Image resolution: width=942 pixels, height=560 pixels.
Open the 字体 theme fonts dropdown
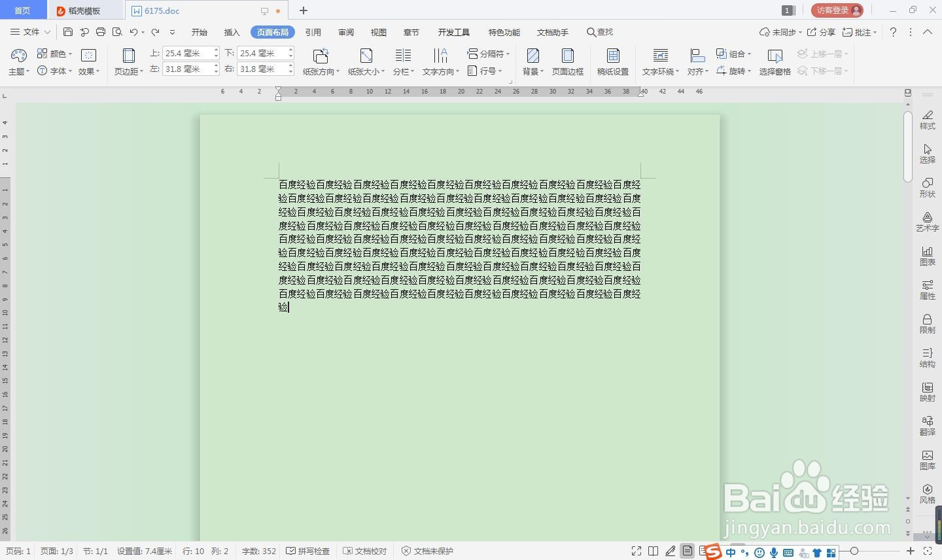point(54,71)
